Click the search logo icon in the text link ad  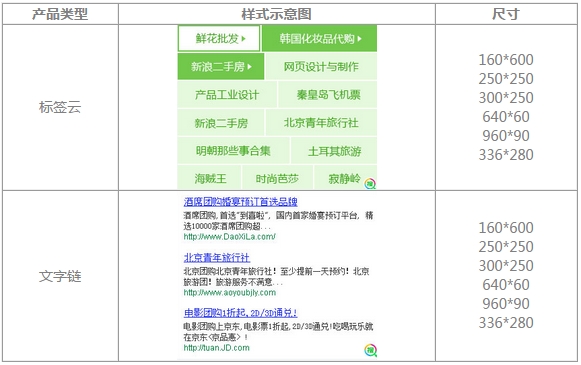click(370, 350)
